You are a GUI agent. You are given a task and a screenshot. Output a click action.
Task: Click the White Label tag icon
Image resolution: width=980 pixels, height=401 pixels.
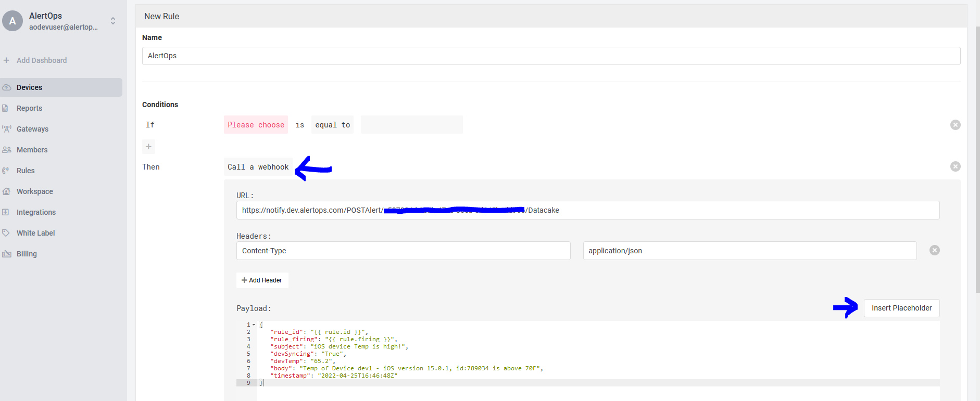coord(6,233)
